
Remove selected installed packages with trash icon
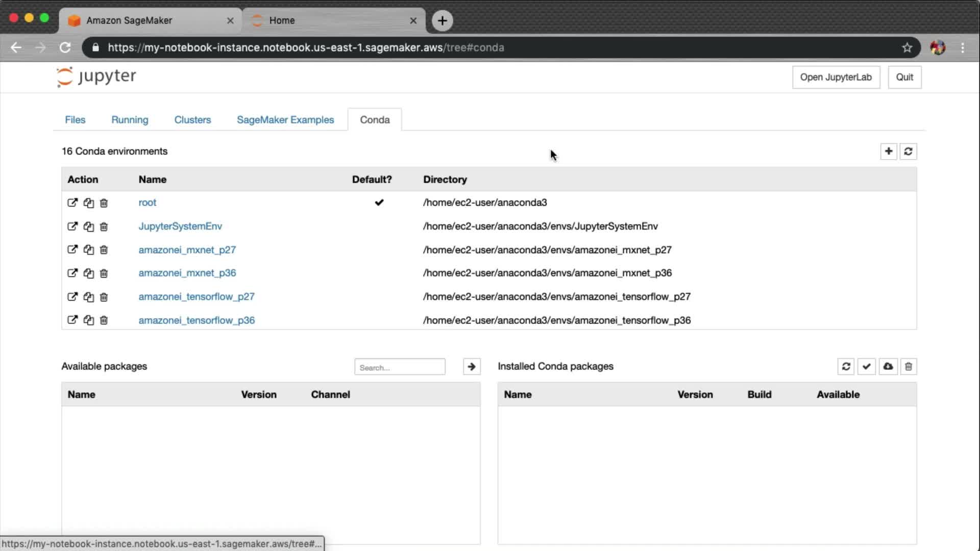(909, 366)
